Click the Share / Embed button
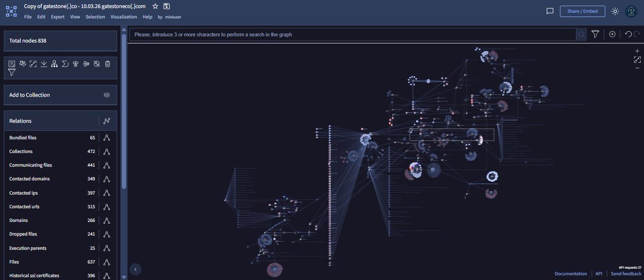This screenshot has width=644, height=280. tap(582, 11)
